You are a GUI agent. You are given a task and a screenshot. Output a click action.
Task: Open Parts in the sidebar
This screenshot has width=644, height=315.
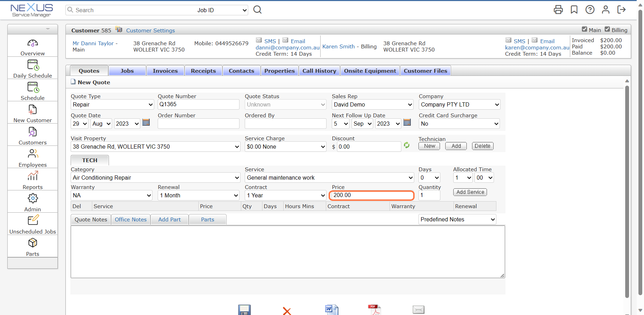pyautogui.click(x=33, y=247)
